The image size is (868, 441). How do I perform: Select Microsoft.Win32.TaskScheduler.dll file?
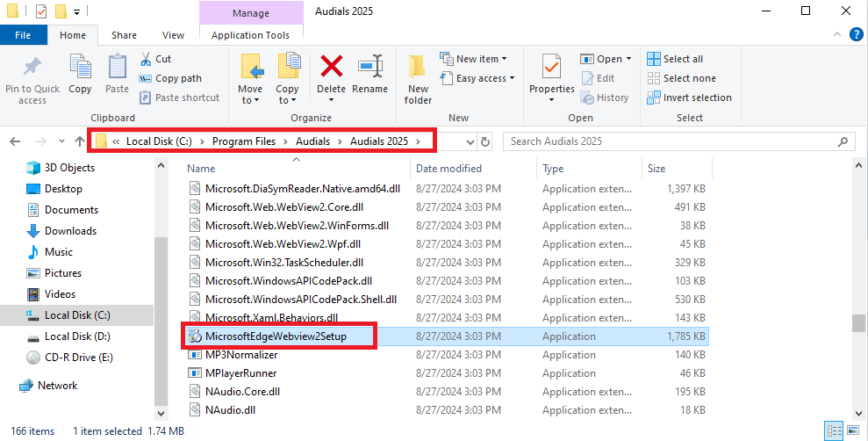coord(284,262)
